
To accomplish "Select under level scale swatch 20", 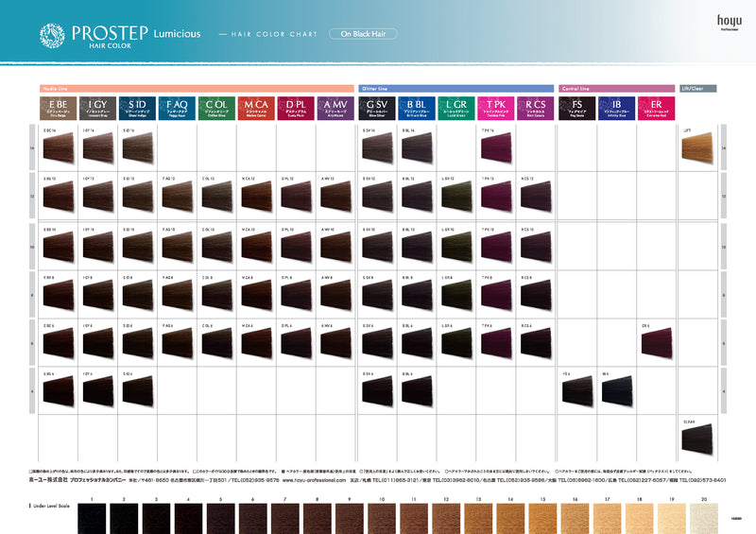I will (703, 518).
